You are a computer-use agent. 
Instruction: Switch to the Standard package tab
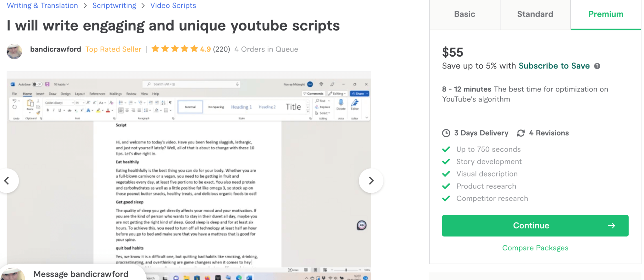[x=535, y=14]
